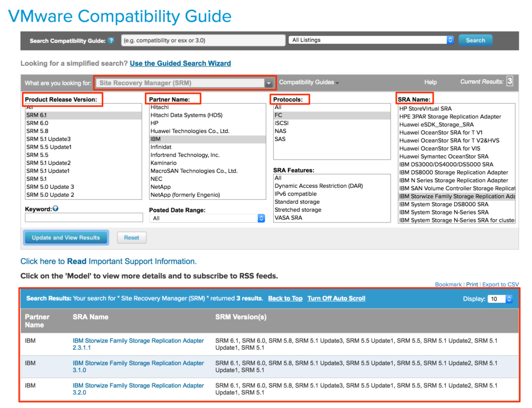Click the blue Search button

(x=475, y=40)
